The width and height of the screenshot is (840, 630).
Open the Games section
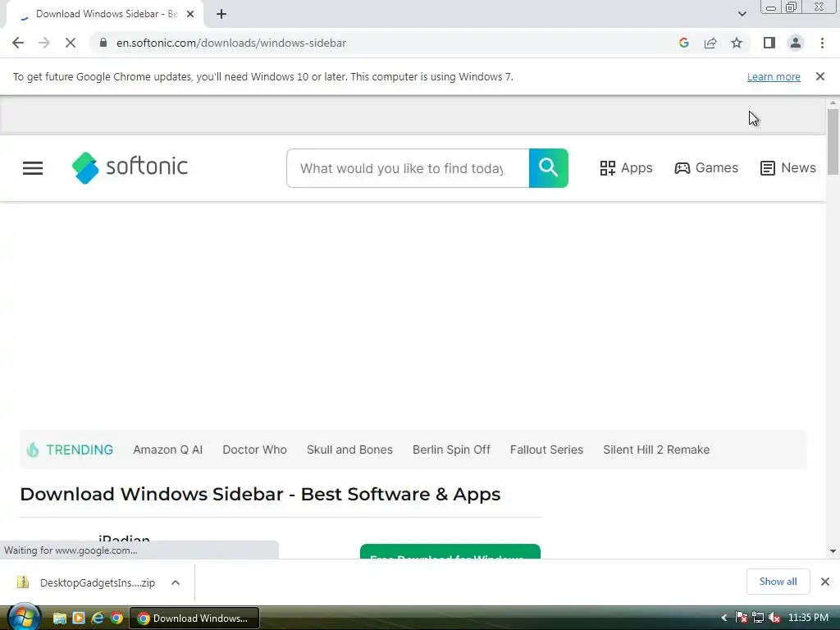click(x=706, y=168)
